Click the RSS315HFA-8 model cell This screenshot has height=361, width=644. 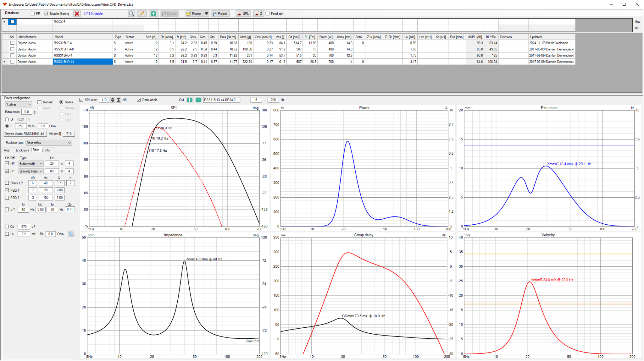tap(83, 49)
